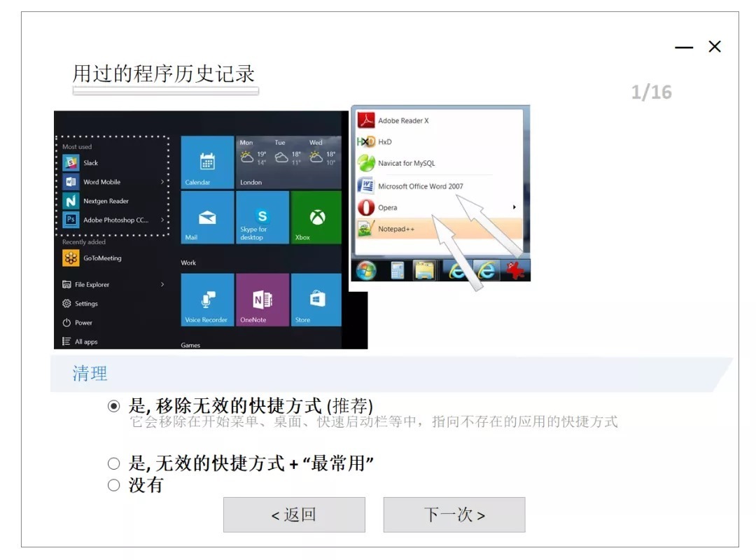
Task: Click the Adobe Reader X icon
Action: tap(367, 120)
